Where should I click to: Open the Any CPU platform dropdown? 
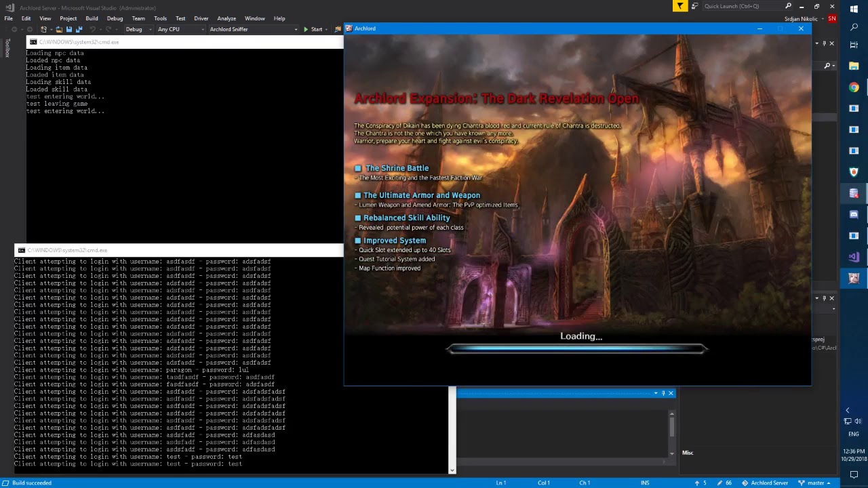coord(180,29)
